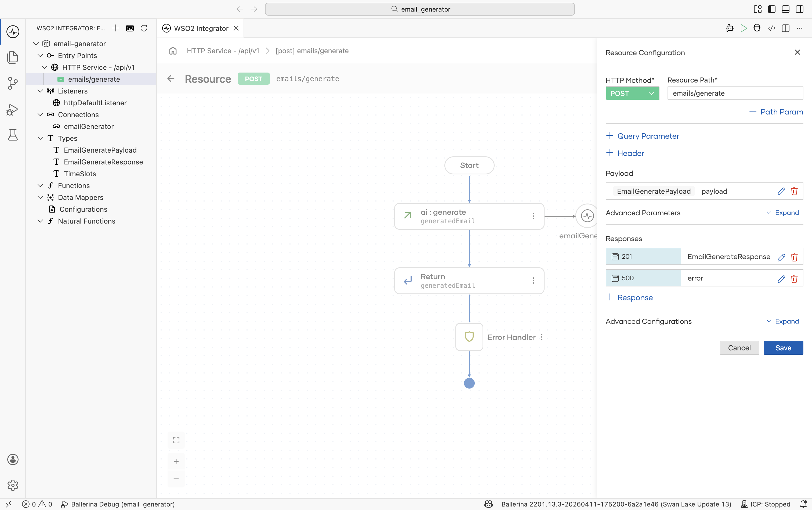Viewport: 812px width, 510px height.
Task: Toggle the bottom panel layout button
Action: coord(786,9)
